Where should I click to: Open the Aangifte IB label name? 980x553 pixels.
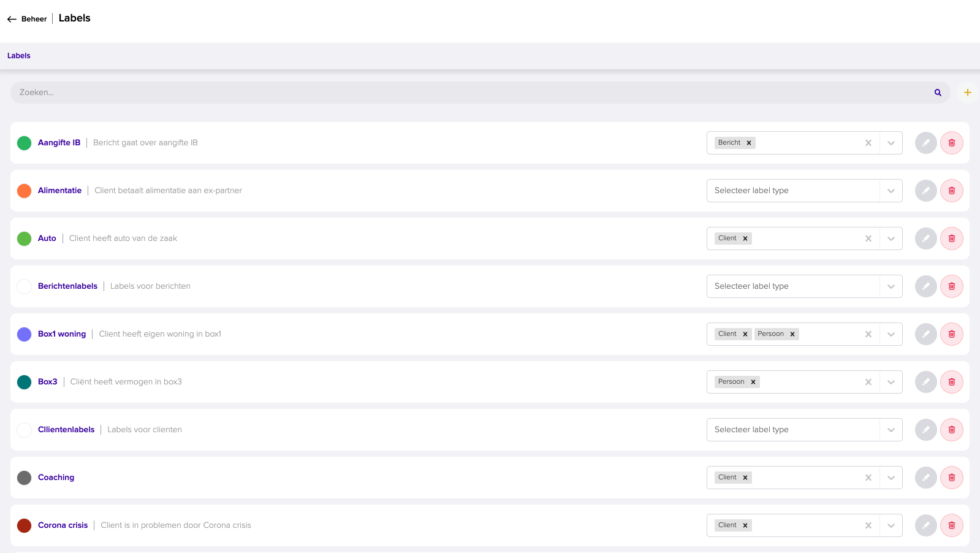click(x=59, y=143)
